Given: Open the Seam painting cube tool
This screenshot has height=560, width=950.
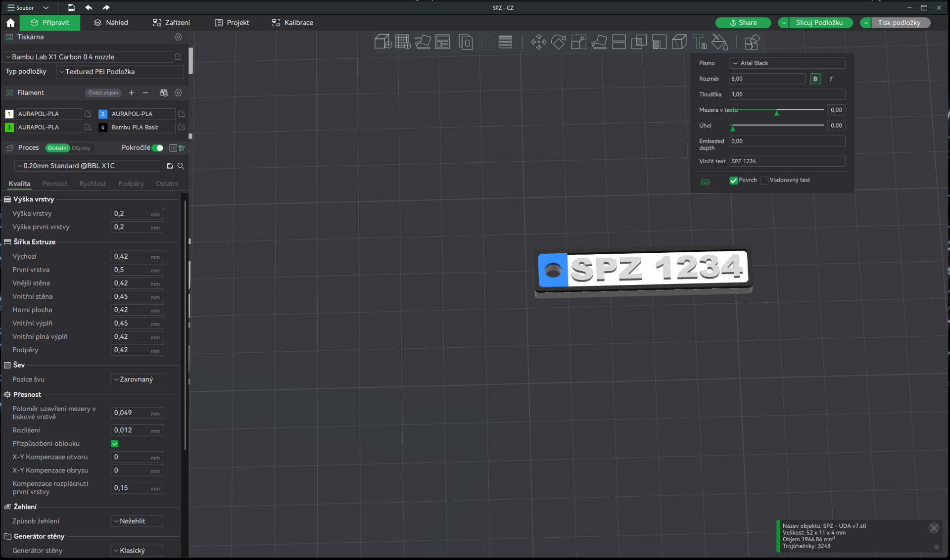Looking at the screenshot, I should point(679,42).
